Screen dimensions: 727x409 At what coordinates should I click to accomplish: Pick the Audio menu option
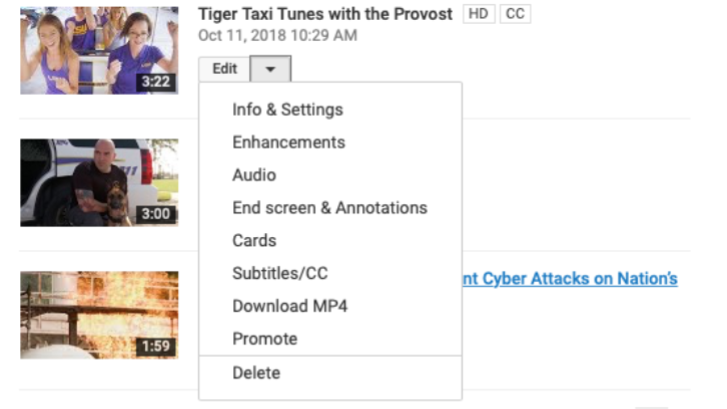pyautogui.click(x=254, y=175)
